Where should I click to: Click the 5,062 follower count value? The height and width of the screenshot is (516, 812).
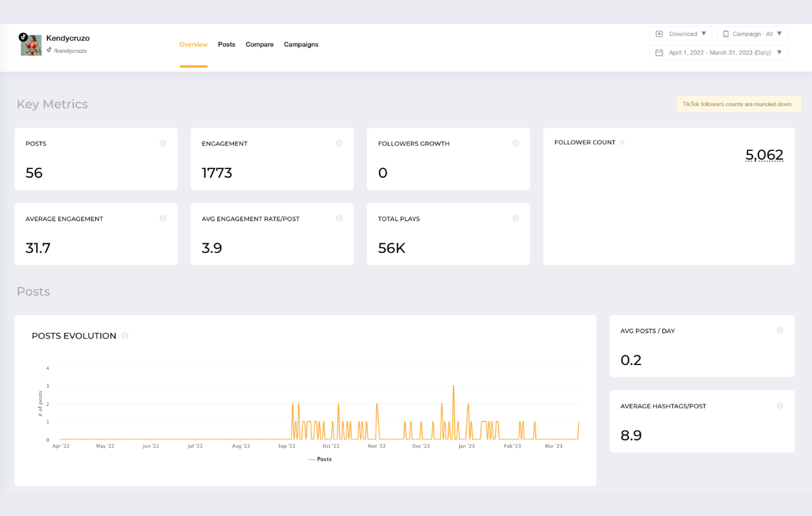[x=764, y=155]
